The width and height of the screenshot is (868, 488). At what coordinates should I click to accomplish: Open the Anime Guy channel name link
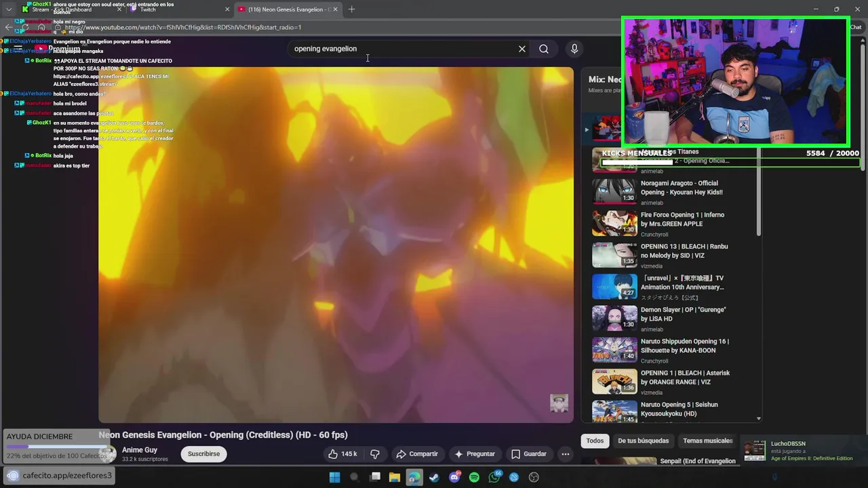click(140, 450)
